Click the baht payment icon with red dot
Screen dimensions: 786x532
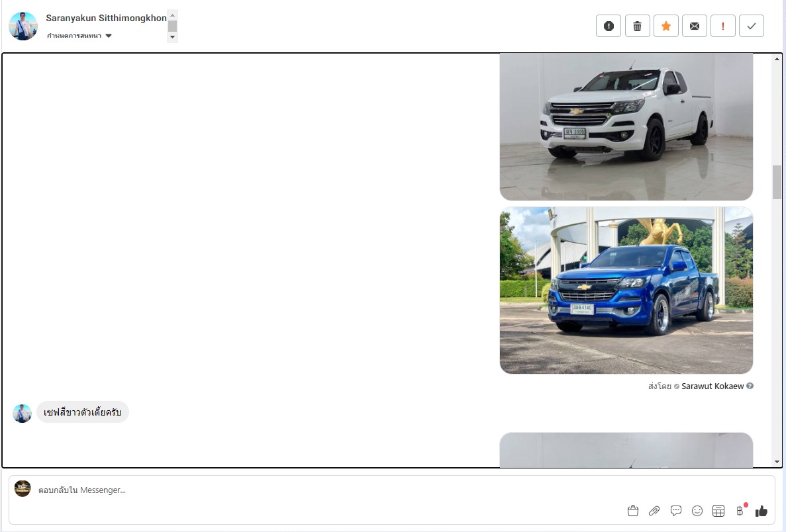(x=740, y=510)
